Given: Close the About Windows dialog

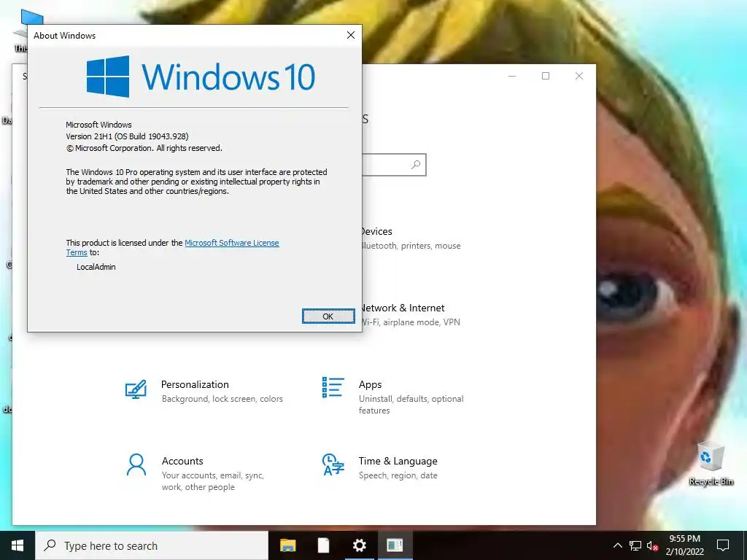Looking at the screenshot, I should pos(351,35).
